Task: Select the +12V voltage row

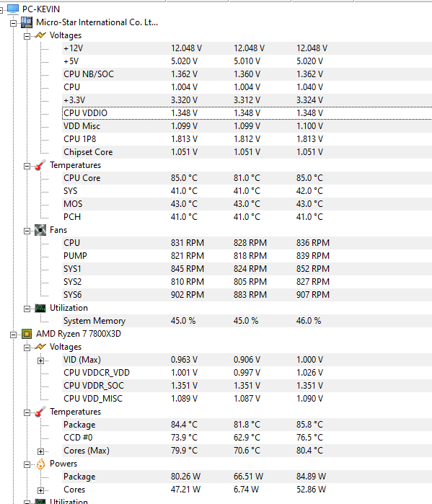Action: [x=247, y=48]
